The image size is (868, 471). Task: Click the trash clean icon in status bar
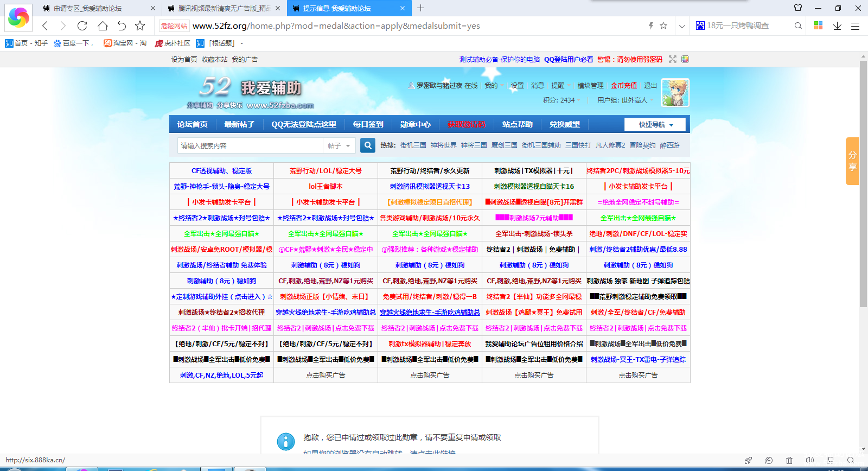coord(789,460)
